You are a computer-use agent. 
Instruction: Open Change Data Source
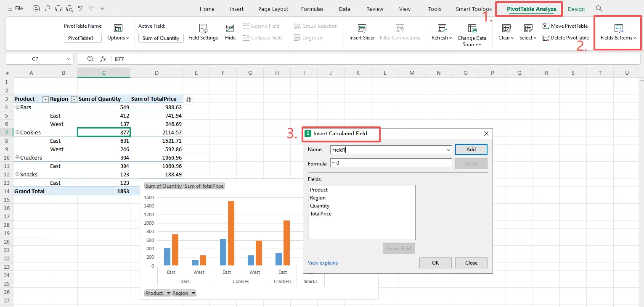coord(472,34)
